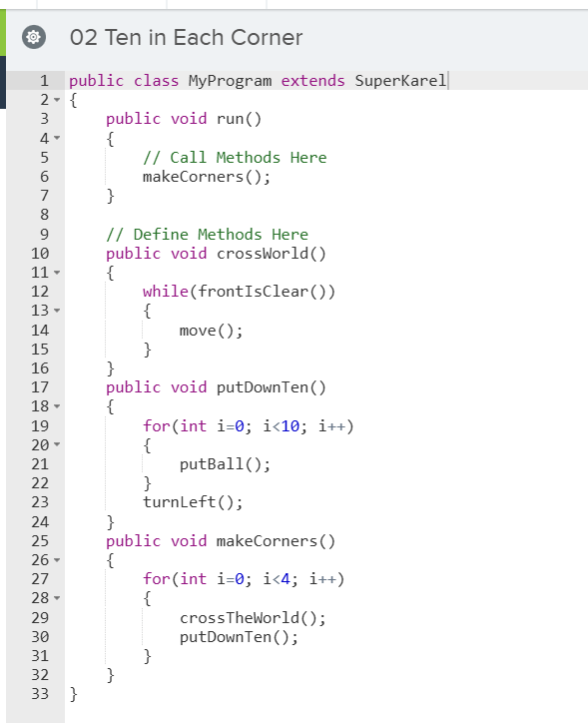Place cursor on crossTheWorld(); on line 29
The height and width of the screenshot is (723, 588).
(x=253, y=618)
